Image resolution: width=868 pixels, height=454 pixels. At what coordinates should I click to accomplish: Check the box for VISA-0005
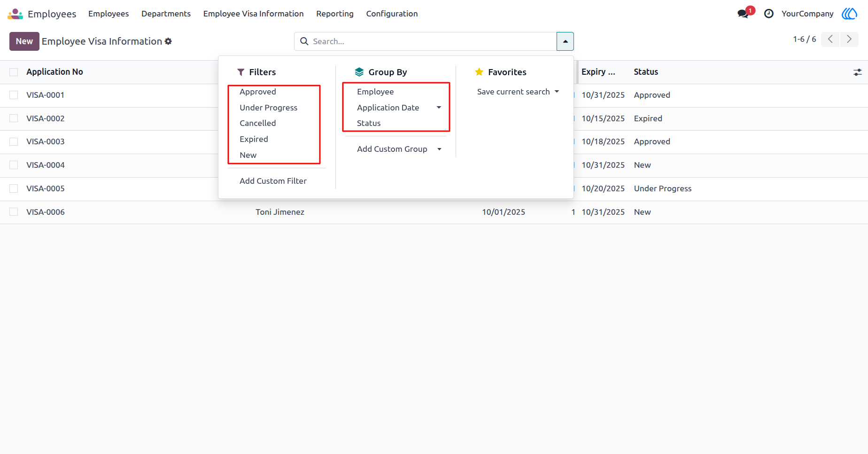click(x=14, y=188)
